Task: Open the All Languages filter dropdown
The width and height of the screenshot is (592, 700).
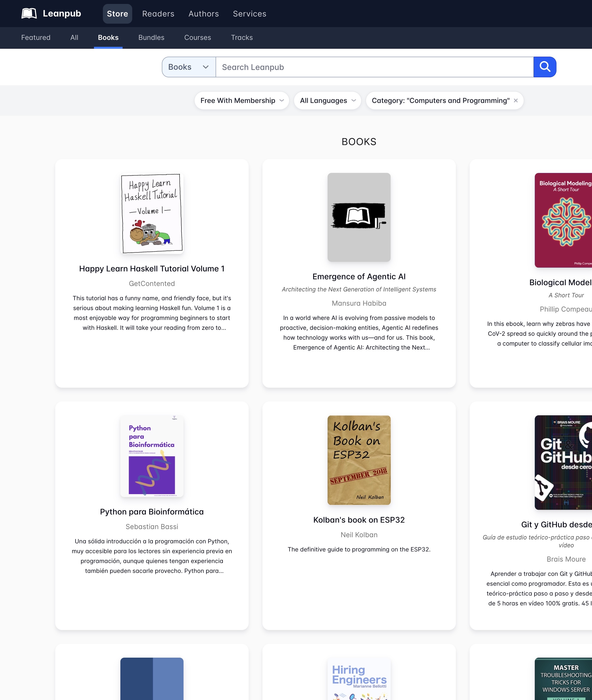Action: [x=327, y=101]
